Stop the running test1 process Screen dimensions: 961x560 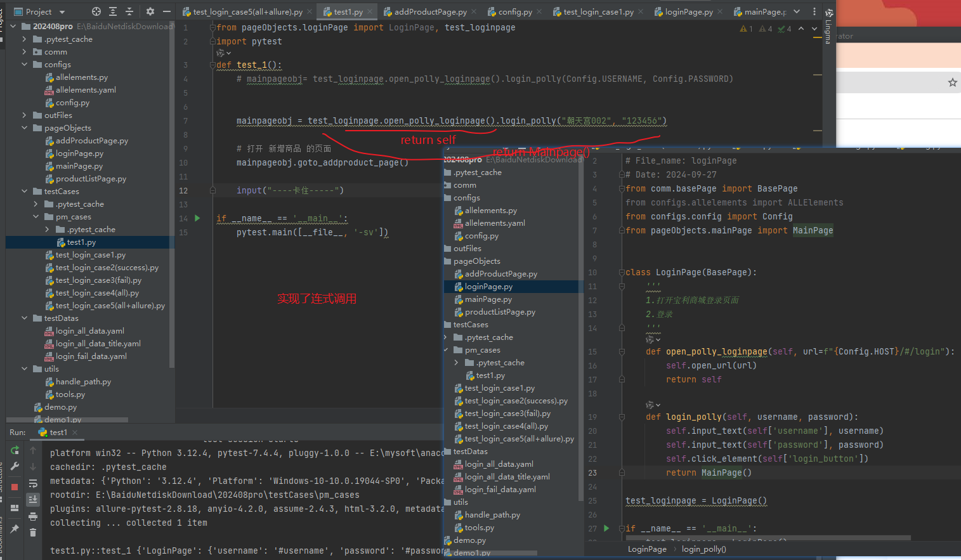tap(15, 487)
